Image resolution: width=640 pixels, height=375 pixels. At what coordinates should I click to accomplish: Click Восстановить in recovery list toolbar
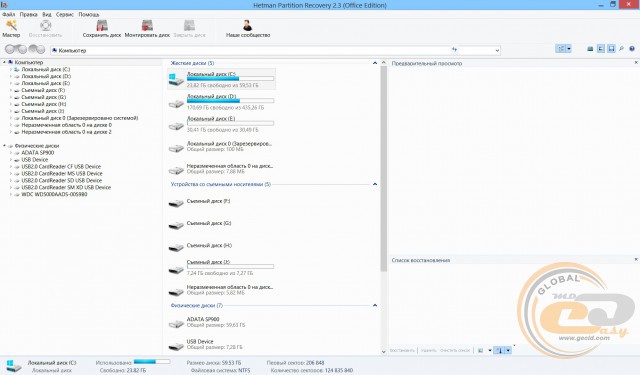[402, 350]
